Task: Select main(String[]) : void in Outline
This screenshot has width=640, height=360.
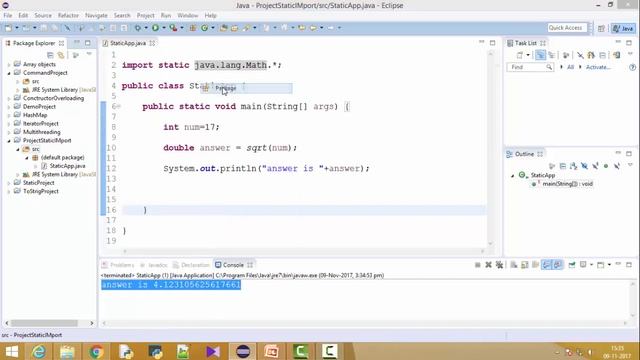Action: pos(567,184)
